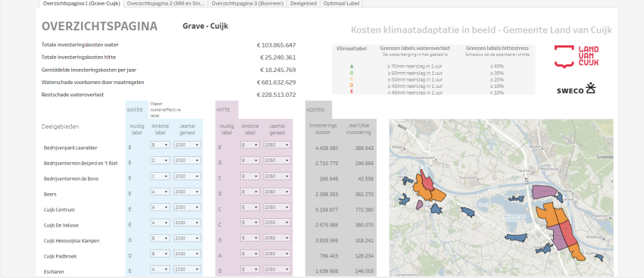Open Overzichtspagina 2 (Mill en Sin...) tab

tap(166, 3)
